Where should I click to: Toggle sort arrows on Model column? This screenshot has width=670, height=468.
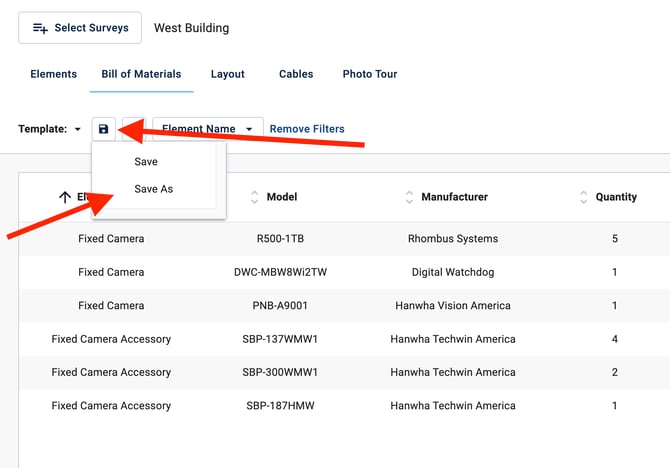pos(254,197)
